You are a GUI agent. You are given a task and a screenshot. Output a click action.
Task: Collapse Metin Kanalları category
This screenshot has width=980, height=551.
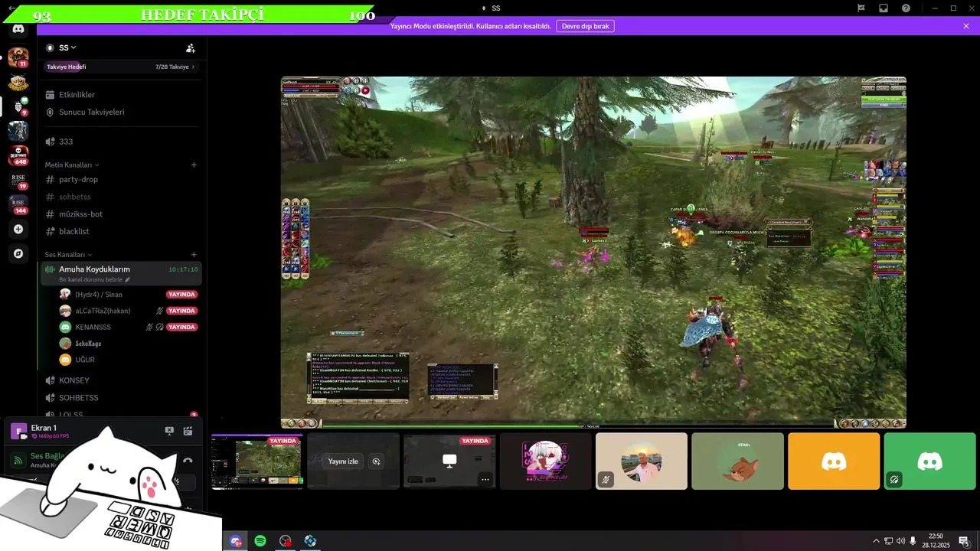coord(72,165)
